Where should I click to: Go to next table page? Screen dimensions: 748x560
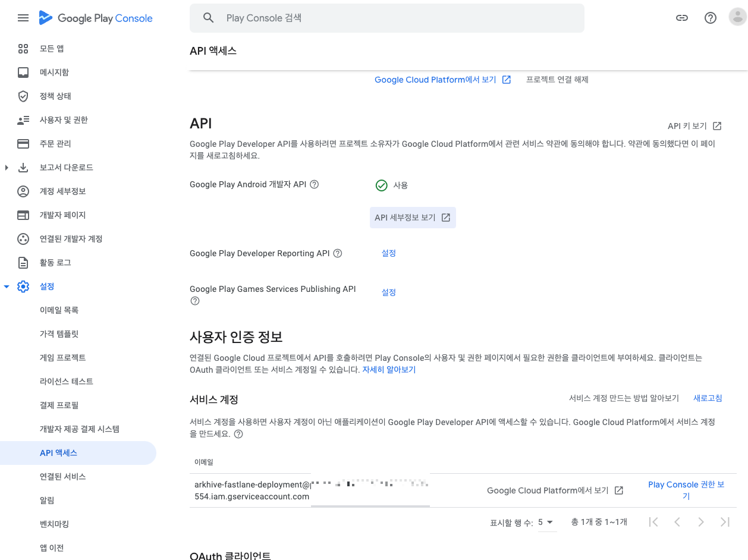(x=701, y=522)
